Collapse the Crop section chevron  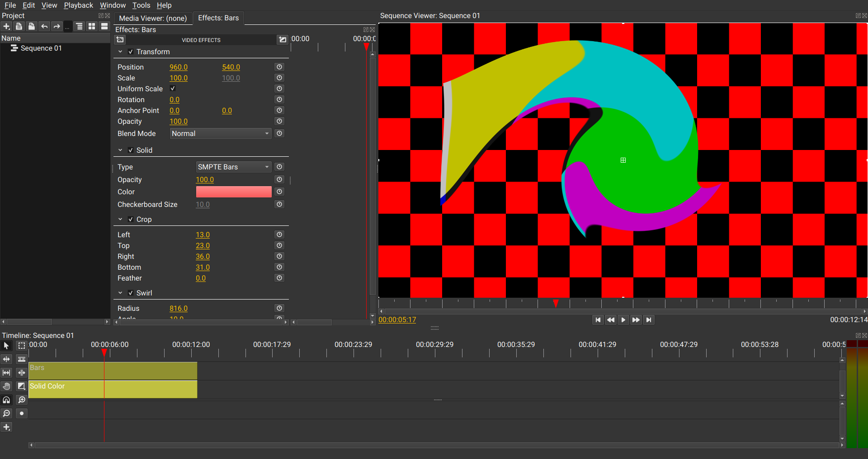point(120,219)
